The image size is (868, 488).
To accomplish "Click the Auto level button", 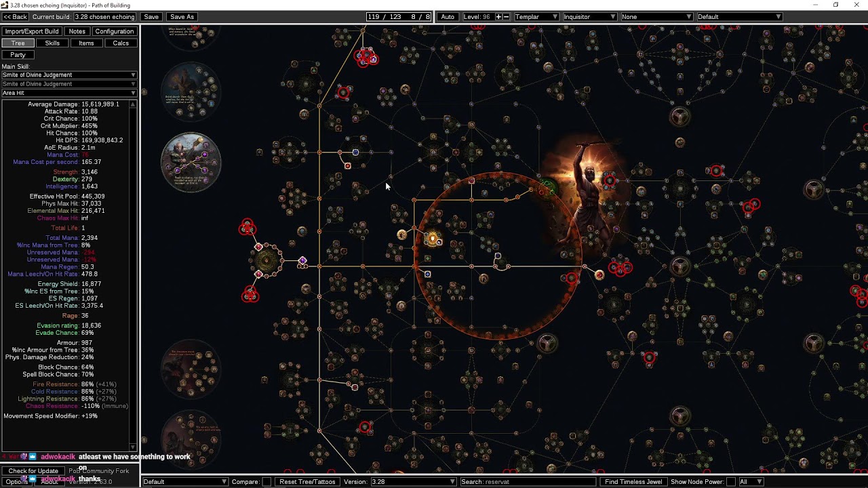I will tap(448, 16).
